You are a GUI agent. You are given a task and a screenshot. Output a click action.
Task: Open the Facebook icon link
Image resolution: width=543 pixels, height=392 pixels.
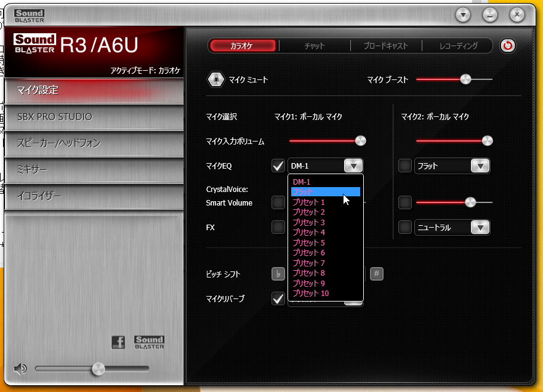point(118,343)
